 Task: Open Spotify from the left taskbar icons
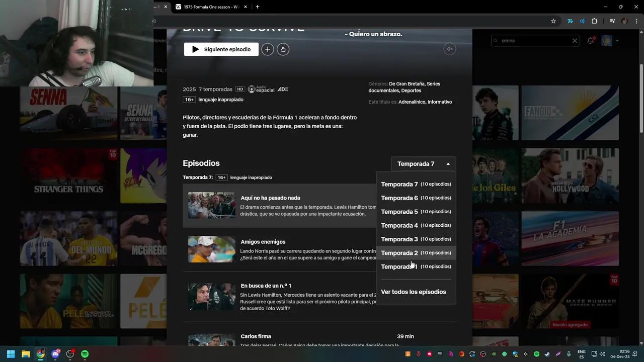coord(85,354)
